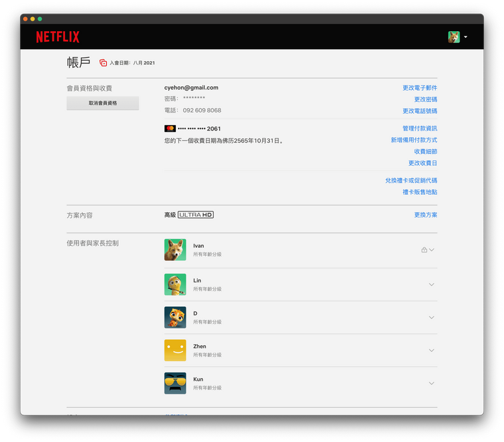Click the yellow macOS minimize window button
The image size is (504, 442).
point(32,19)
